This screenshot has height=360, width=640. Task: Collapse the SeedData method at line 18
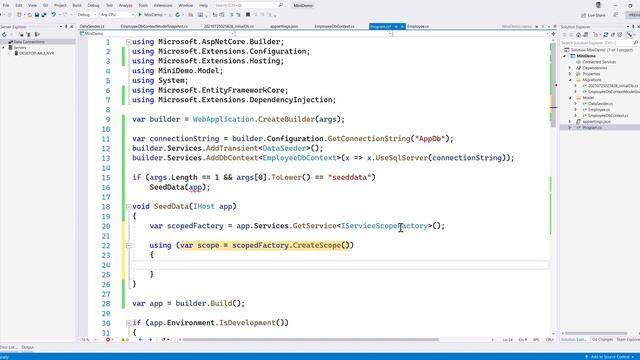[x=129, y=207]
